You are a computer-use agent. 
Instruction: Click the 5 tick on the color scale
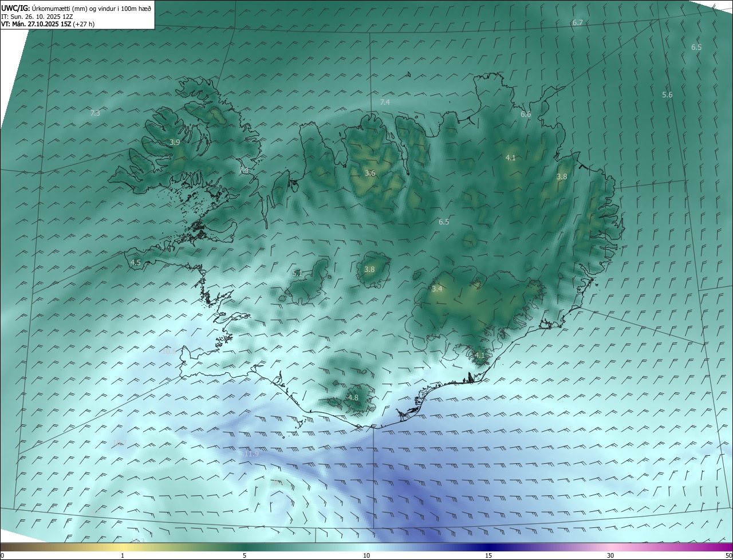(245, 556)
